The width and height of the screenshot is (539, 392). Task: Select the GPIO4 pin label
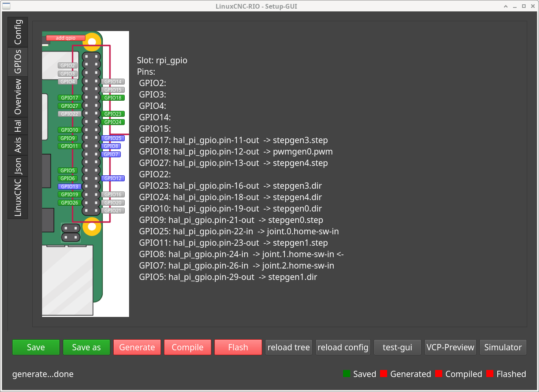pyautogui.click(x=68, y=82)
